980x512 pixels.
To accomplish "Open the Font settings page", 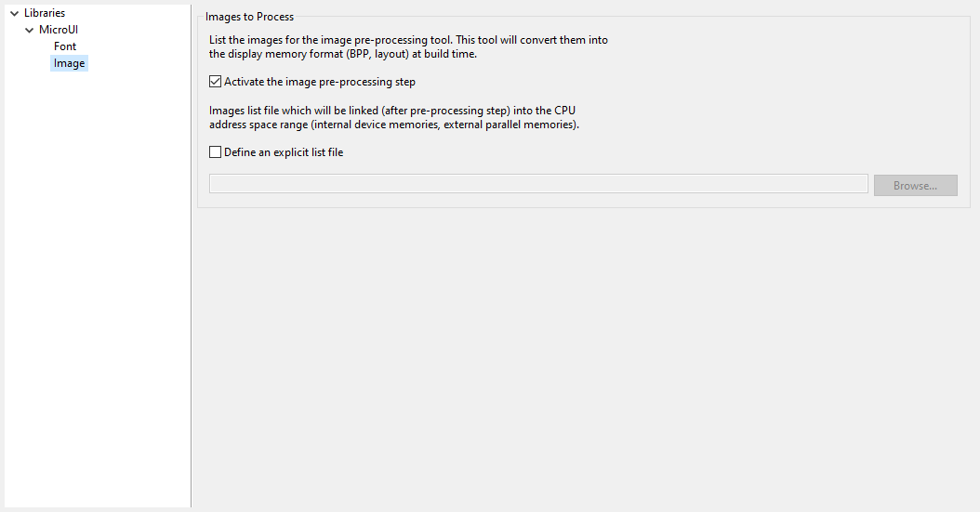I will coord(65,46).
